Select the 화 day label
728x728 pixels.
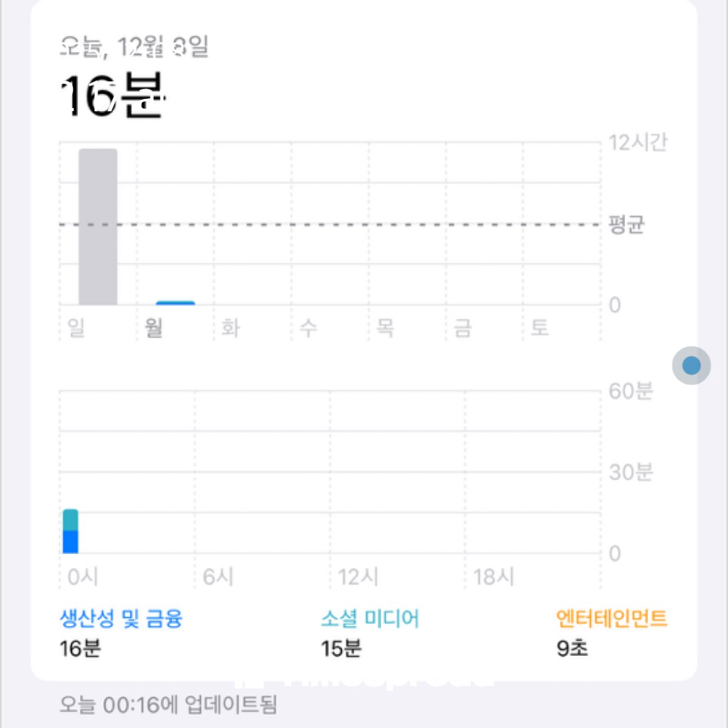[231, 328]
